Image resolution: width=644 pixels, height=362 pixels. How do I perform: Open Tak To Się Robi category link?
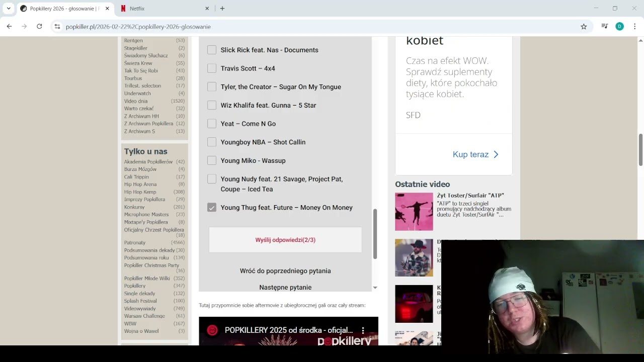(x=141, y=70)
